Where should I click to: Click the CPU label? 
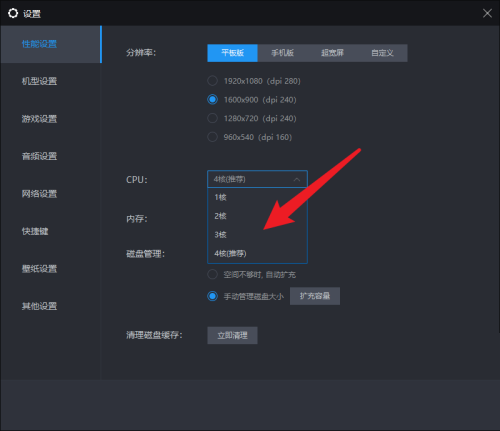pos(137,180)
